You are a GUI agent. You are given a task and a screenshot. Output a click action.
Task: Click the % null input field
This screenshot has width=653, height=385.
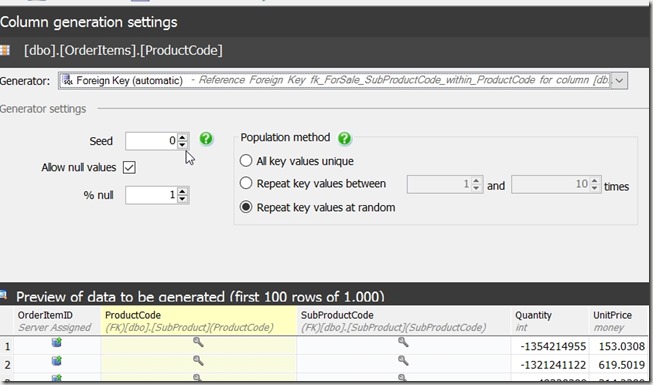(152, 195)
